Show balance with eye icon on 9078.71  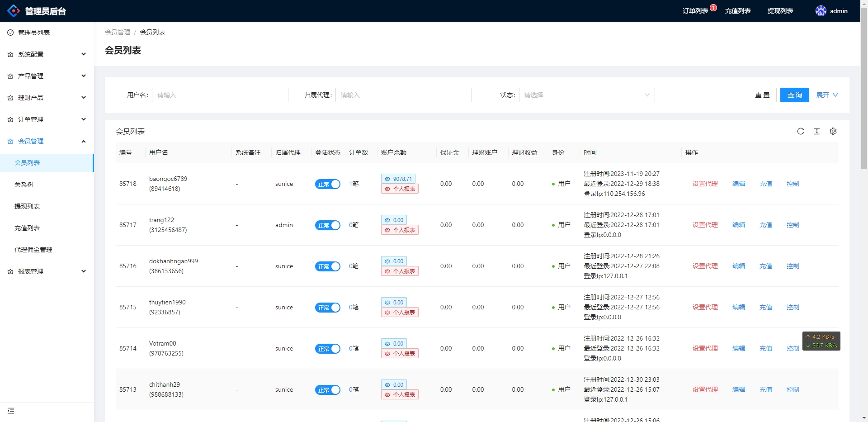388,179
